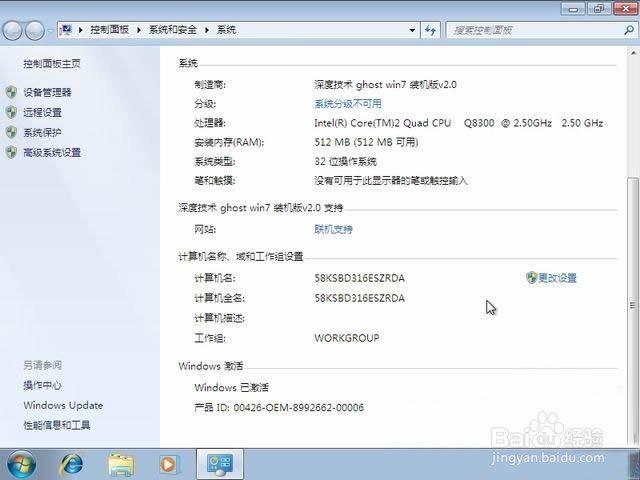640x480 pixels.
Task: Click 32 位操作系统 system type value
Action: 345,162
